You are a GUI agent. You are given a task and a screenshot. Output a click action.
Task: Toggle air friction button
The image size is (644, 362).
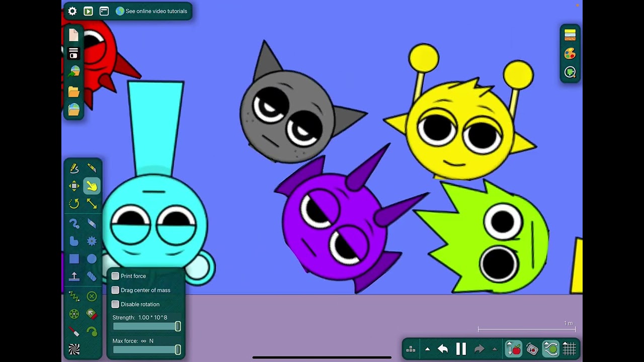(551, 349)
